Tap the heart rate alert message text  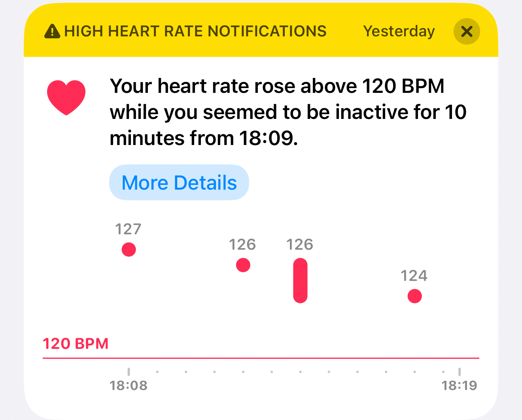coord(287,112)
